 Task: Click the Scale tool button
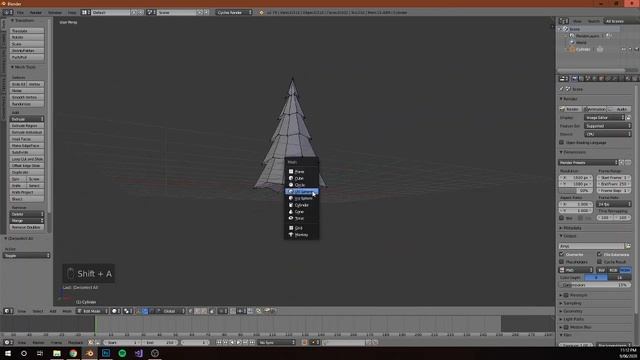click(x=27, y=44)
